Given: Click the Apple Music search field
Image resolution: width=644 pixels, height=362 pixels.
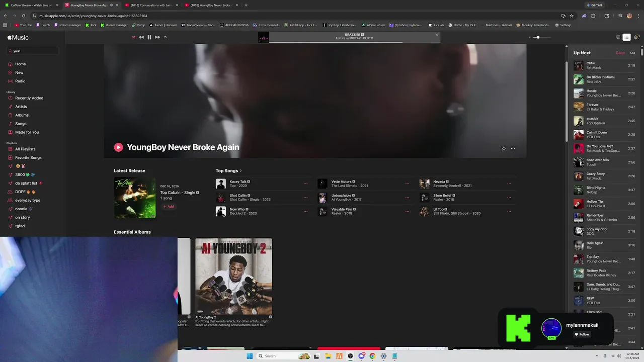Looking at the screenshot, I should coord(33,51).
